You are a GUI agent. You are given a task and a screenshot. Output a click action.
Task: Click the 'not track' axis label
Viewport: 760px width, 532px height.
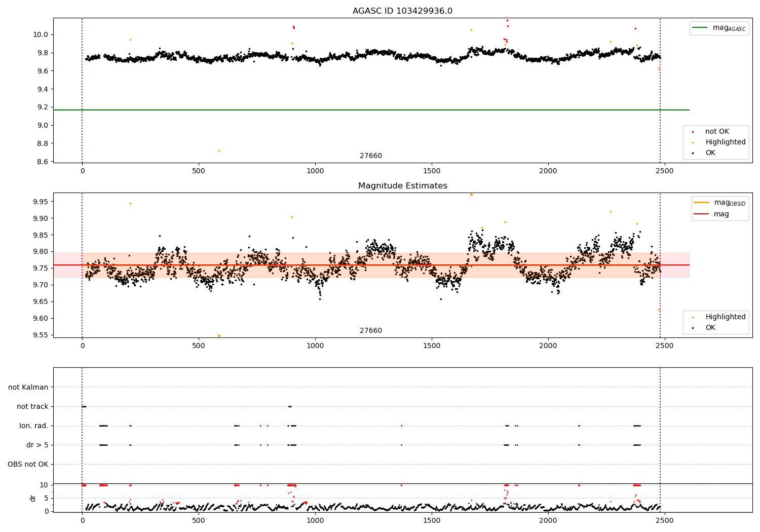pyautogui.click(x=32, y=406)
